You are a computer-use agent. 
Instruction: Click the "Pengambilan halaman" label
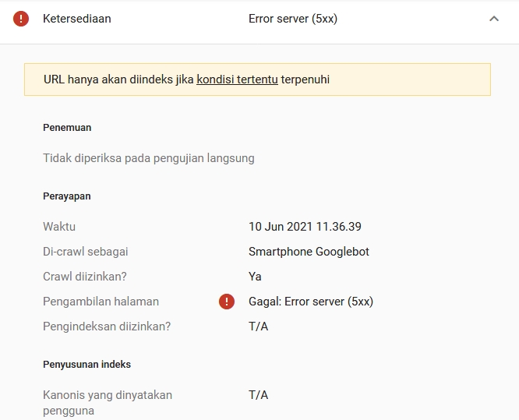[101, 302]
